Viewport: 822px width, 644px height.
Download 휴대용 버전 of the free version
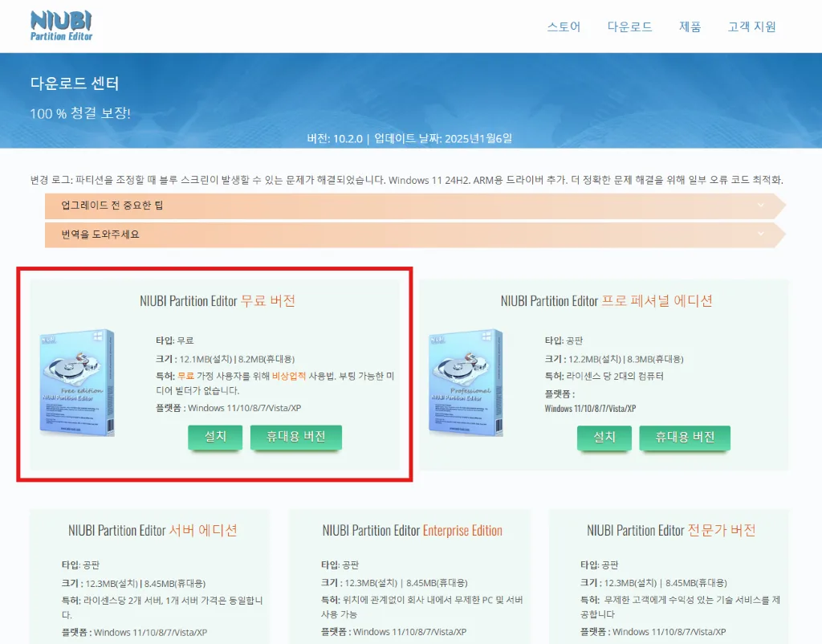point(296,437)
